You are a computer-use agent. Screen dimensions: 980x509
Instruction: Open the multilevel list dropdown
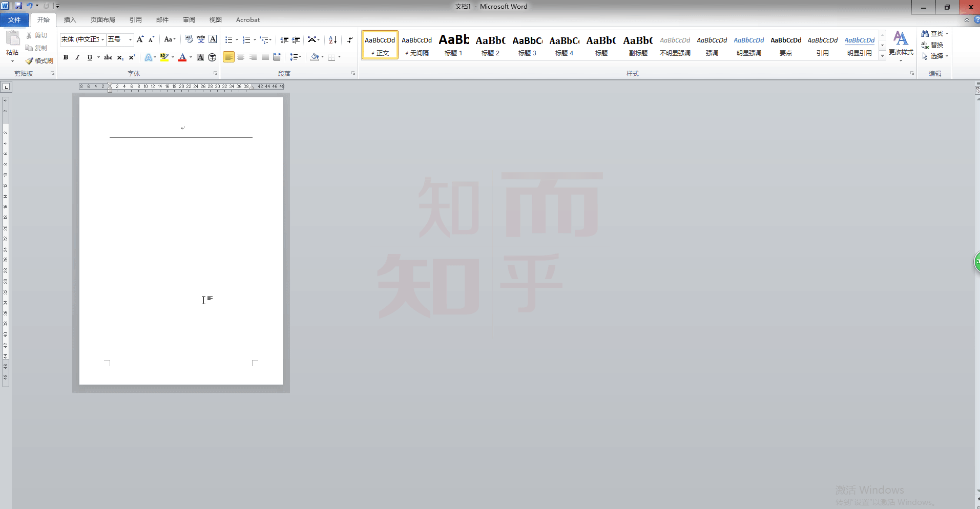pos(266,39)
